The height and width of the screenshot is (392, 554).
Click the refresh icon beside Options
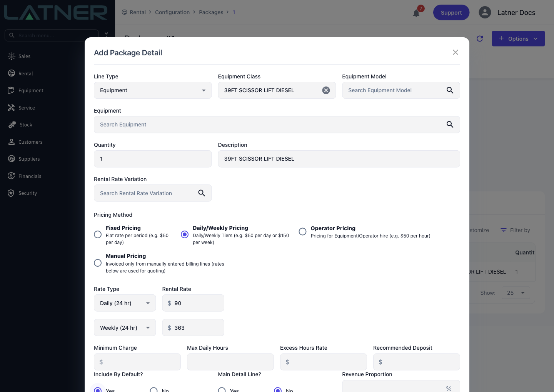point(480,38)
